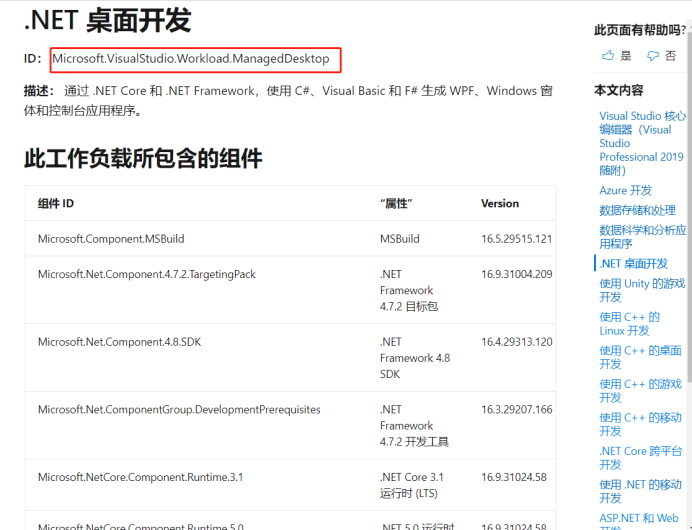Jump to the Azure 开发 section
This screenshot has height=530, width=692.
(x=625, y=190)
